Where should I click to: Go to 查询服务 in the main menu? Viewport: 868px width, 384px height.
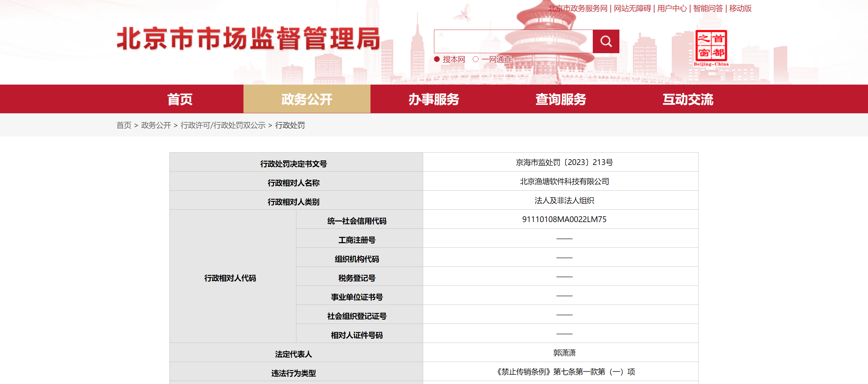click(x=561, y=99)
